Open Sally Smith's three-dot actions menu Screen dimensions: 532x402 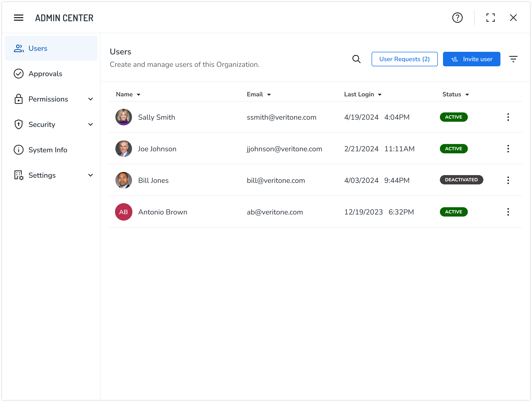[508, 117]
